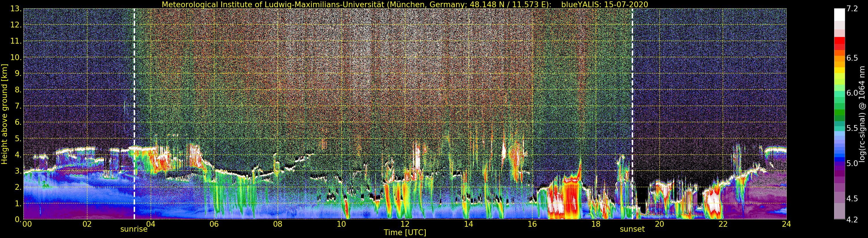The image size is (868, 238).
Task: Pick the white top segment of the color bar
Action: point(839,15)
